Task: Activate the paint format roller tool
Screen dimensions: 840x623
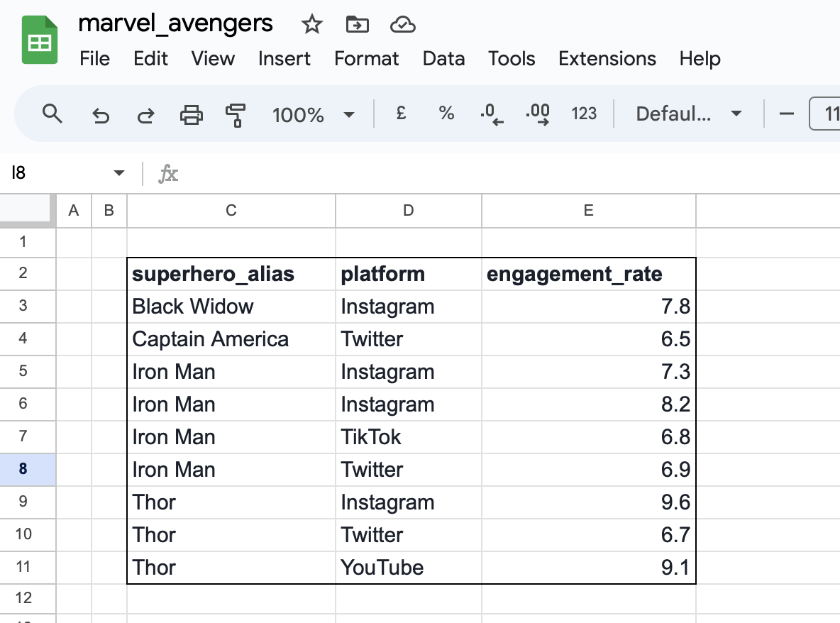Action: click(x=235, y=114)
